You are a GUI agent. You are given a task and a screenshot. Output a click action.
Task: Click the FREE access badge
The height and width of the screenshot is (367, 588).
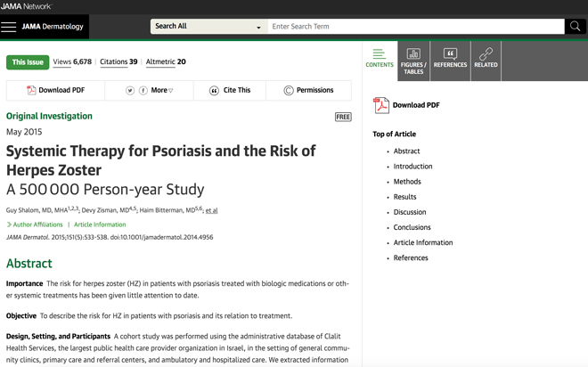tap(343, 117)
